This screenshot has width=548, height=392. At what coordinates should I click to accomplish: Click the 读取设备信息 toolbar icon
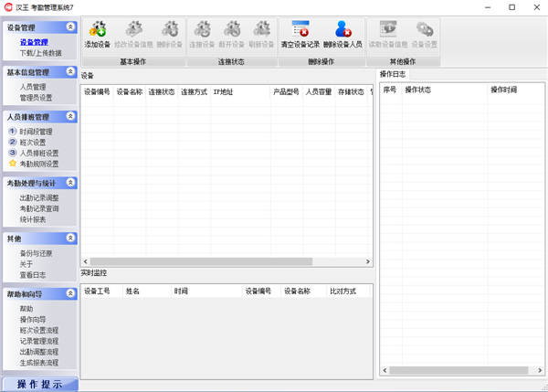click(x=388, y=29)
